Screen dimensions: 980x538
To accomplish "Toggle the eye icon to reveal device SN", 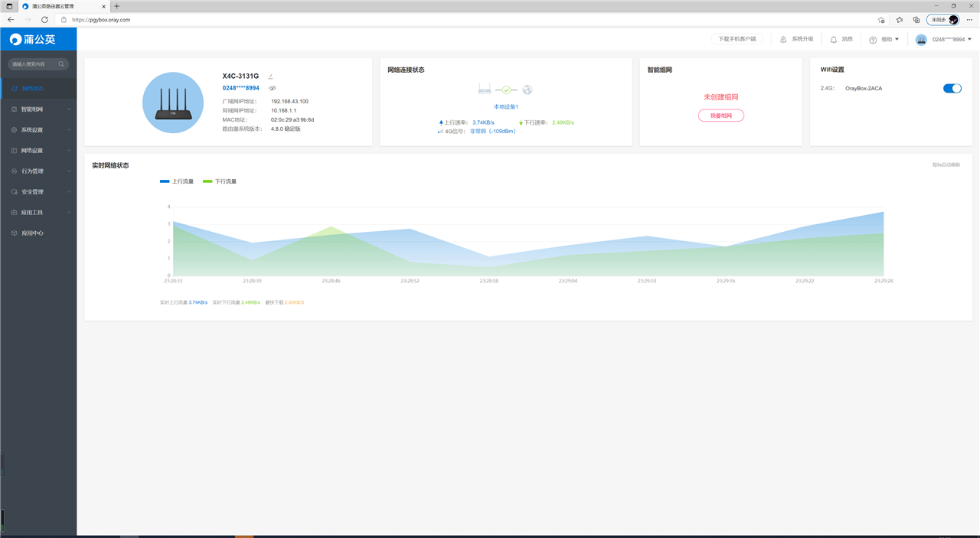I will pos(272,88).
